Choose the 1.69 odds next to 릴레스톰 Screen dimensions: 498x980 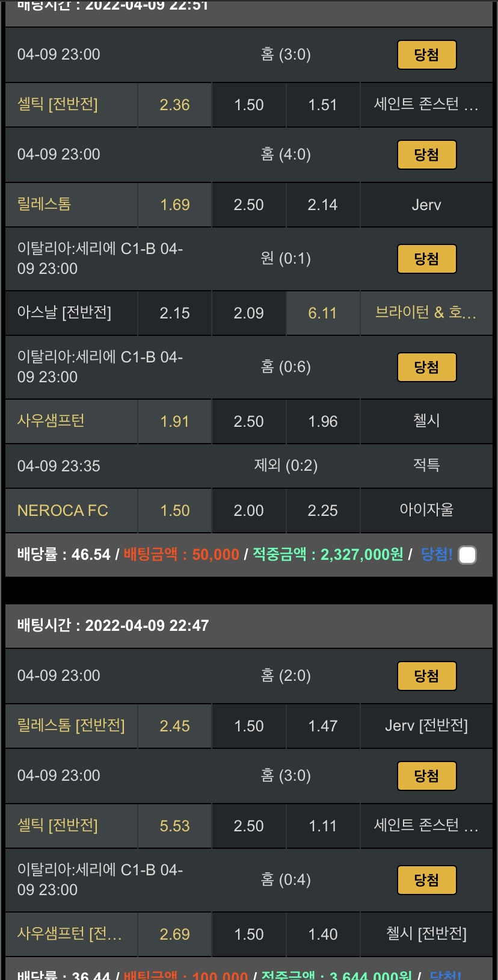coord(174,205)
